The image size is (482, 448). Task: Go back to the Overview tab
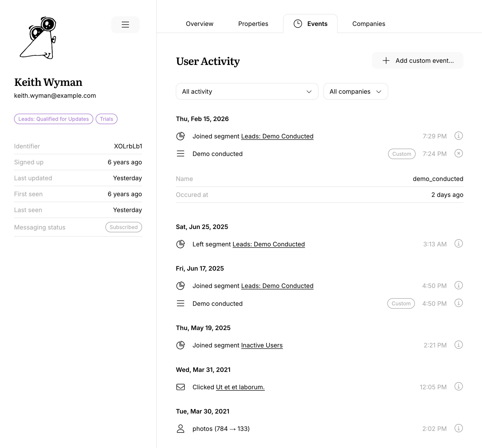pyautogui.click(x=200, y=24)
